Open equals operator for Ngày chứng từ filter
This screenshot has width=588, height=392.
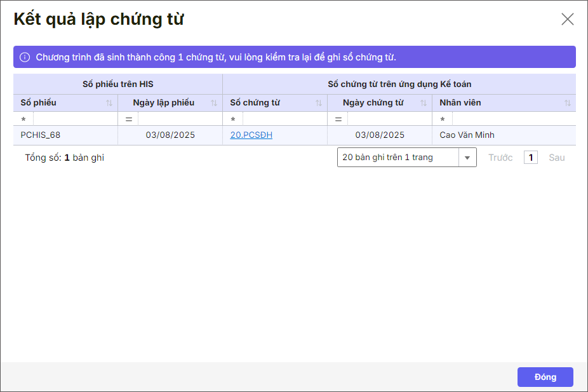(338, 119)
